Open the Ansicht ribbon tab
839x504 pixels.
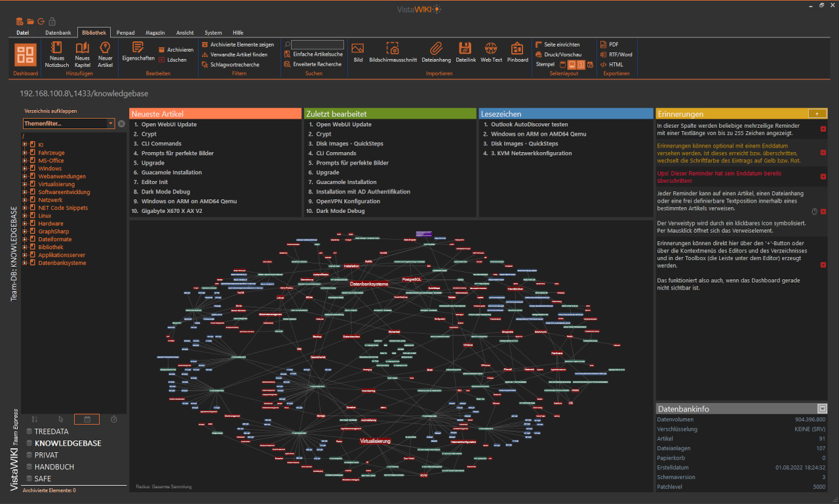[185, 32]
